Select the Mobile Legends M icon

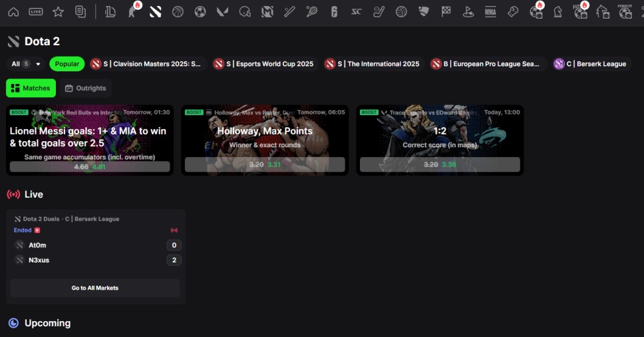click(267, 12)
